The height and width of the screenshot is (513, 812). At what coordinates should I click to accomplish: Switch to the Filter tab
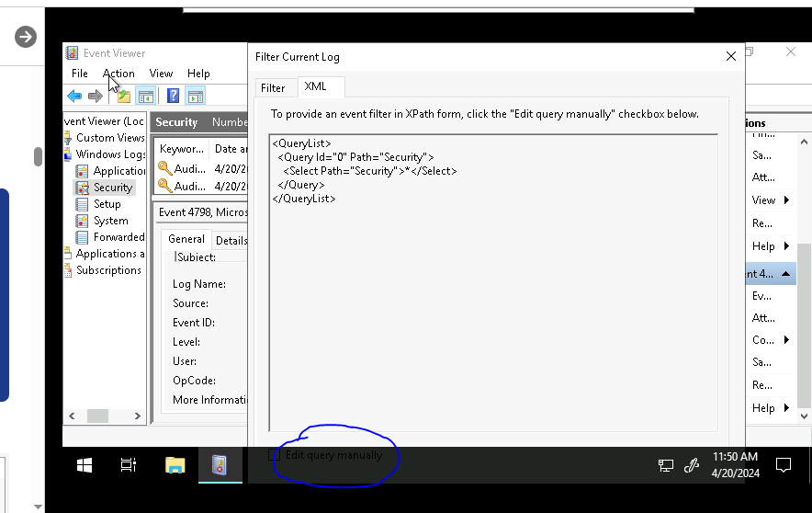tap(273, 88)
